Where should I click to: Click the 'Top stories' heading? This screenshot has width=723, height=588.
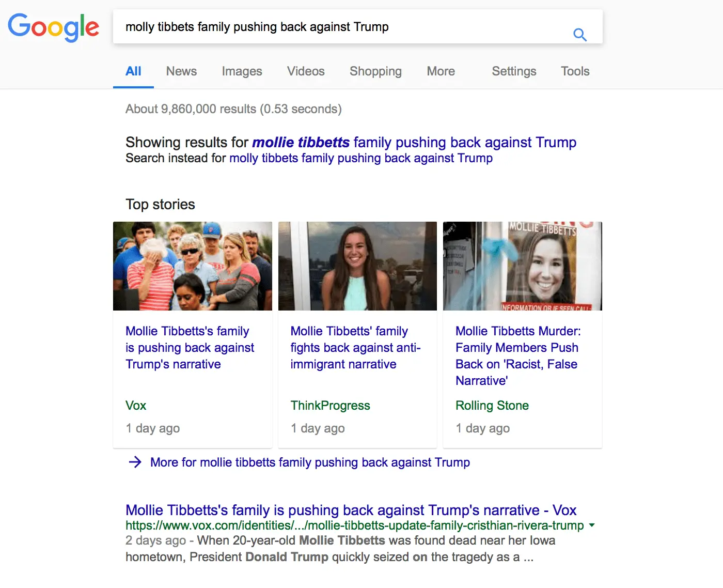(160, 205)
